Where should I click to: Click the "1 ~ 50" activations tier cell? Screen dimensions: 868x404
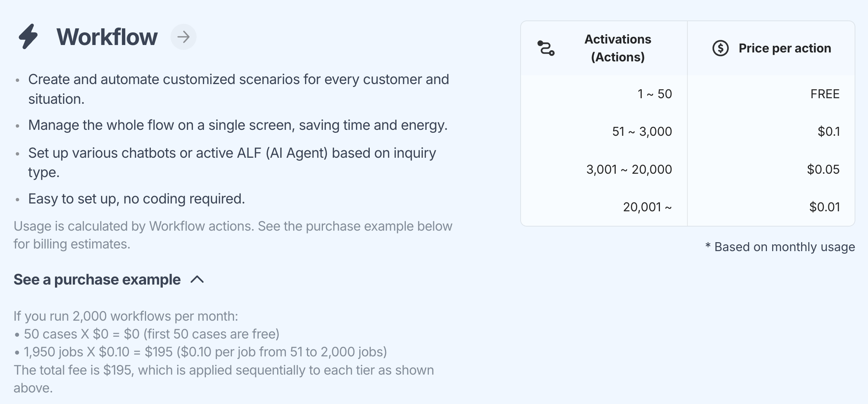tap(655, 94)
